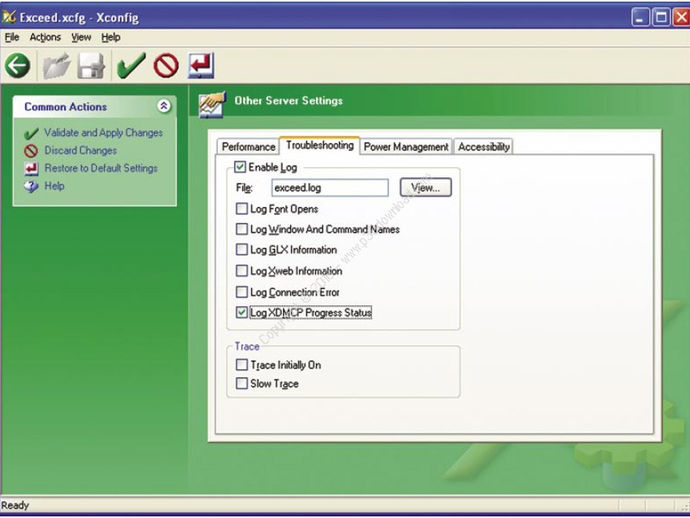
Task: Uncheck the Enable Log checkbox
Action: click(240, 167)
